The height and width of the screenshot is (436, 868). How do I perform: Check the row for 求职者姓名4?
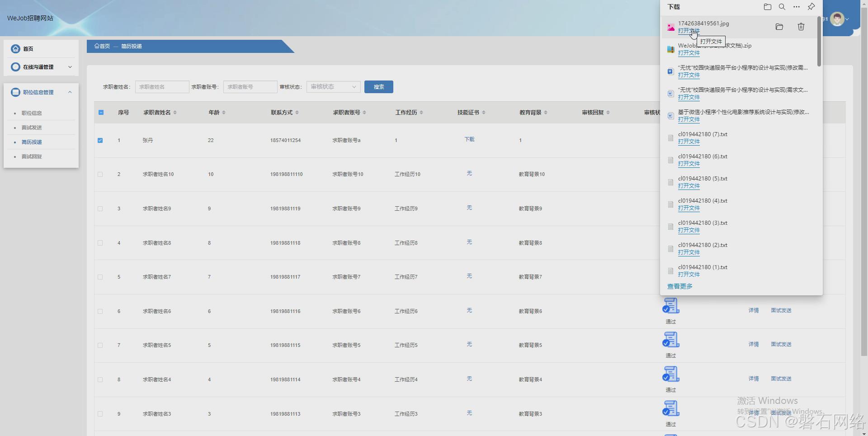pyautogui.click(x=100, y=379)
